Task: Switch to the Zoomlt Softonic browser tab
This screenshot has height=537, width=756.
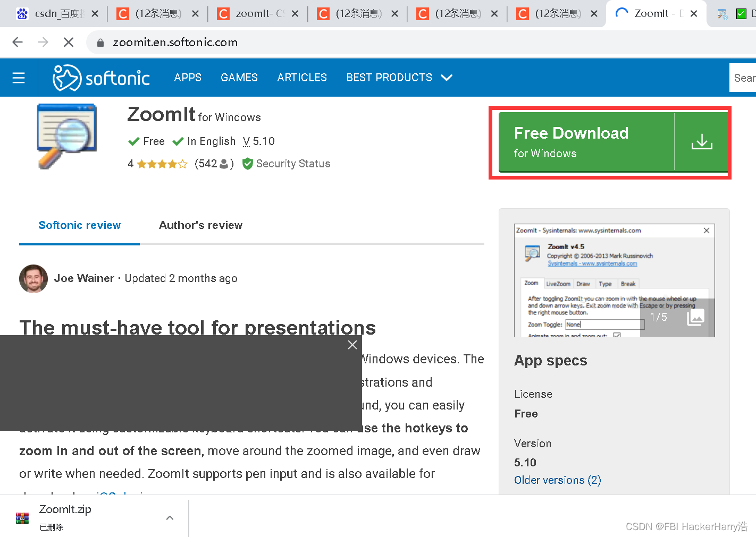Action: point(655,13)
